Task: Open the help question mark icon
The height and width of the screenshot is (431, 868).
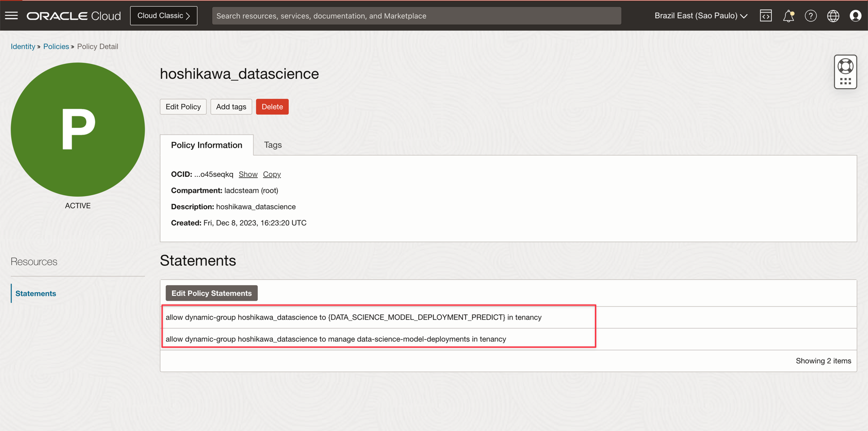Action: [x=810, y=16]
